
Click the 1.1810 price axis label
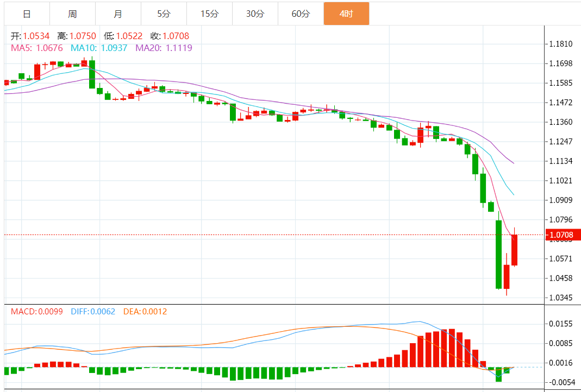pyautogui.click(x=561, y=44)
